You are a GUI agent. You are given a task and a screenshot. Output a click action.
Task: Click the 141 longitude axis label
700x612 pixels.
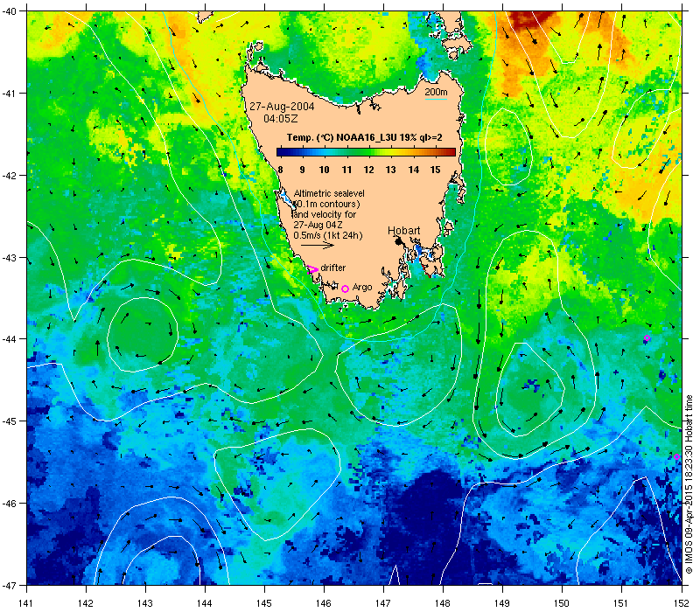[27, 603]
